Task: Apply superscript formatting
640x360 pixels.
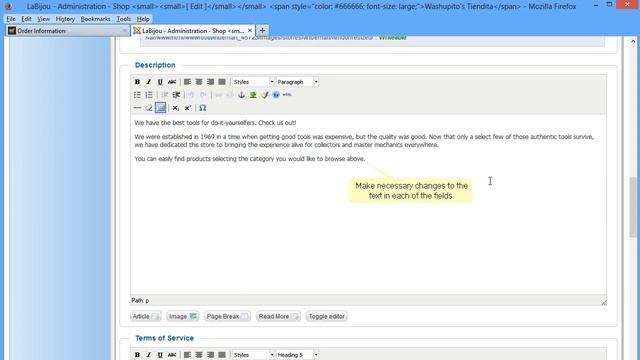Action: click(187, 108)
